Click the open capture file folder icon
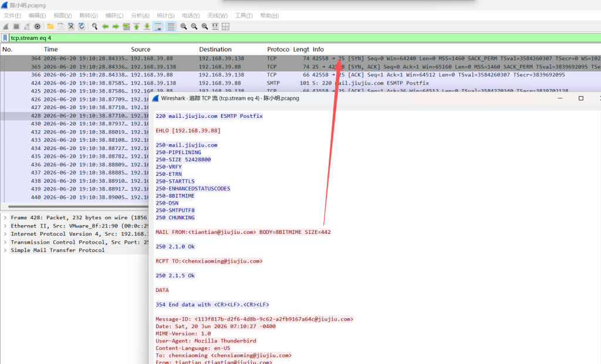The image size is (601, 364). click(50, 26)
